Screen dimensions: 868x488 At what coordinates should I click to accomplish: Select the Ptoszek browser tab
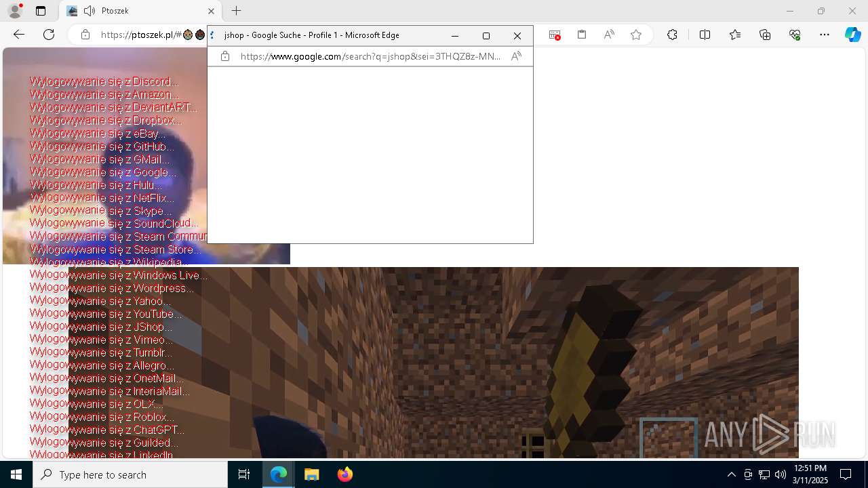140,11
